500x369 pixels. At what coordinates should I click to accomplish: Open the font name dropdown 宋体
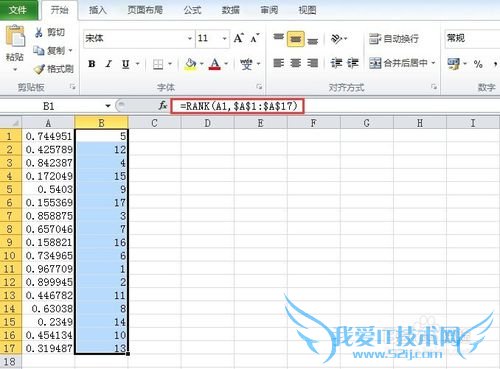click(190, 39)
